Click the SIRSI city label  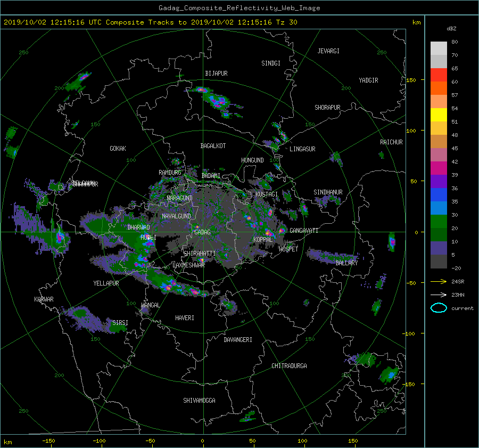pyautogui.click(x=120, y=323)
